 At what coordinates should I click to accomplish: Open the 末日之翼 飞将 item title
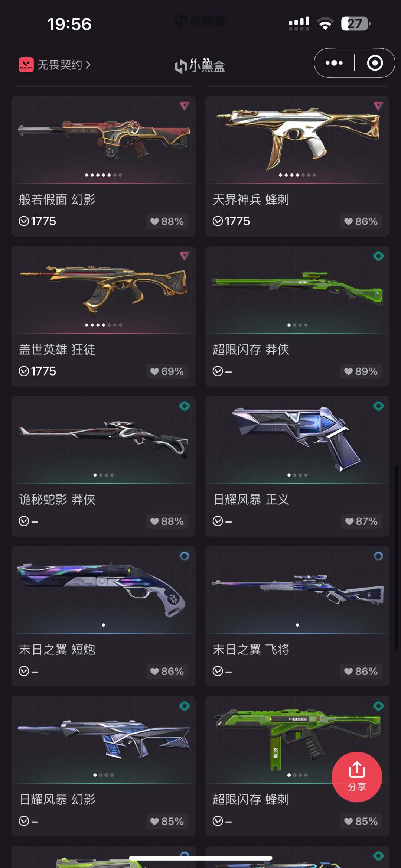[251, 649]
